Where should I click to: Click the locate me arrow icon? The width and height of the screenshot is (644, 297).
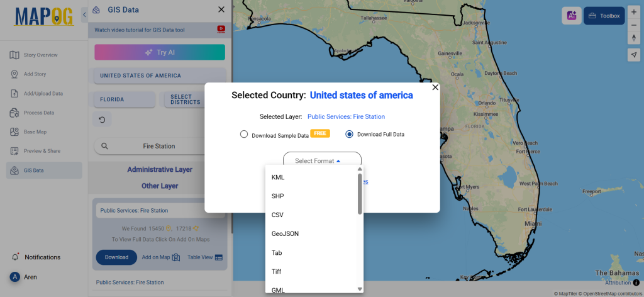(634, 55)
